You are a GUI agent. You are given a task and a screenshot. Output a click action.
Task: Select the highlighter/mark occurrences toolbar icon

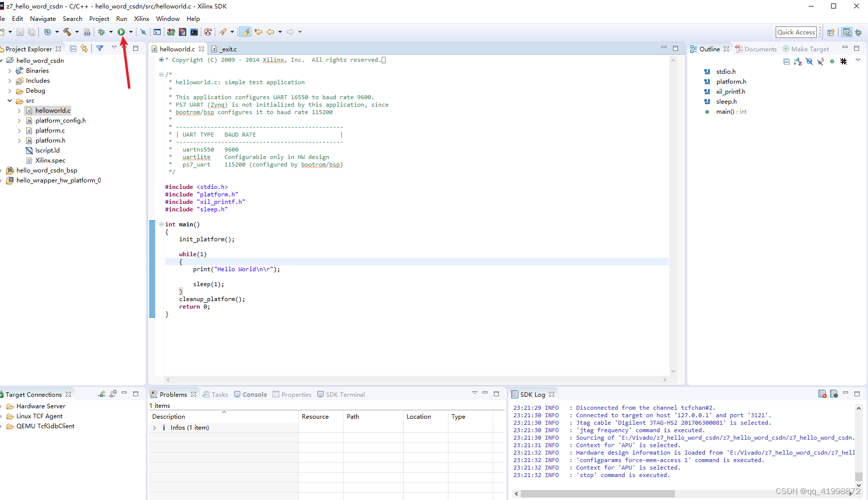[x=244, y=32]
